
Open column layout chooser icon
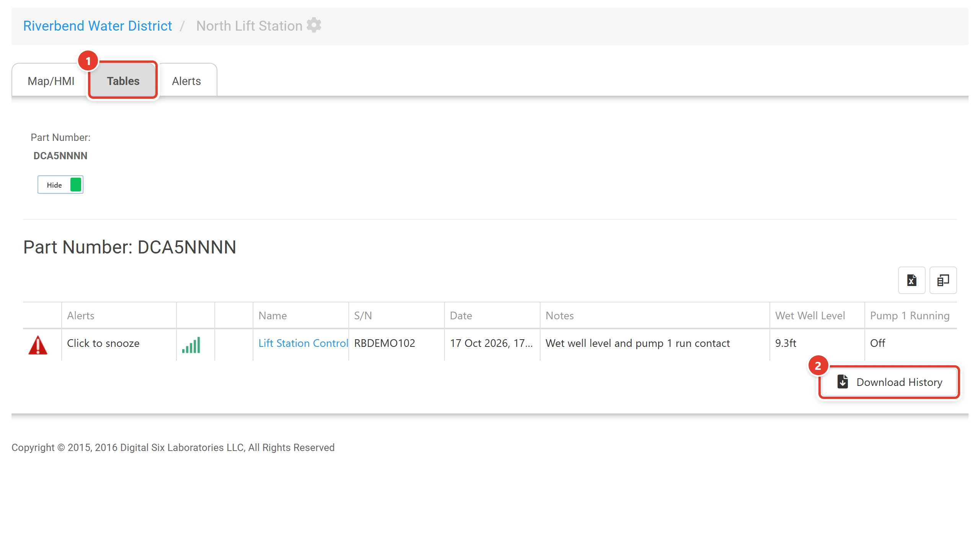click(943, 280)
